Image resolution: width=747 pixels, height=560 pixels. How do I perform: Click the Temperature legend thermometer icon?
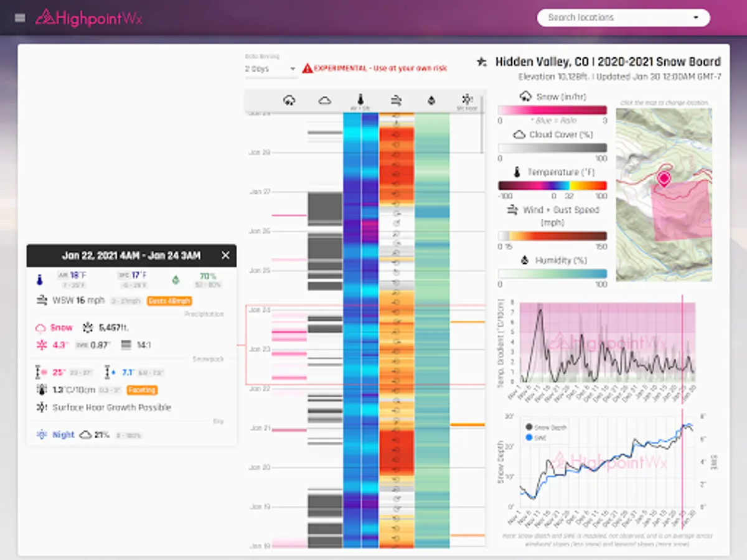pos(517,172)
